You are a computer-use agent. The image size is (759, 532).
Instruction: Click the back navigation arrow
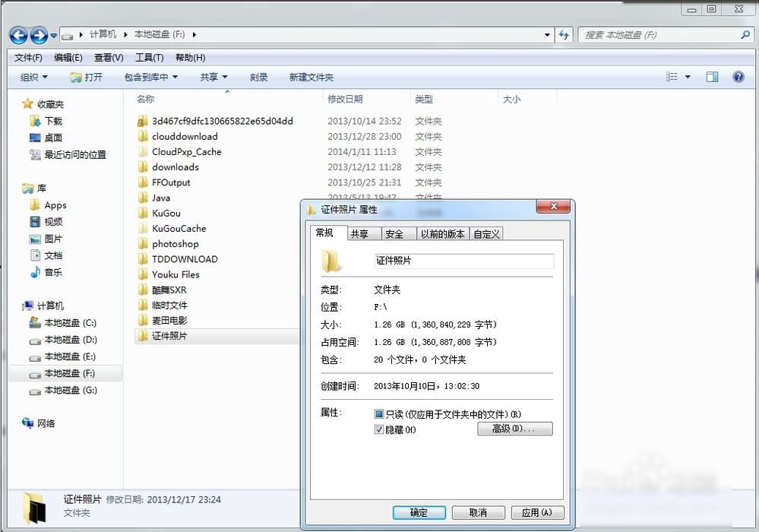(17, 34)
